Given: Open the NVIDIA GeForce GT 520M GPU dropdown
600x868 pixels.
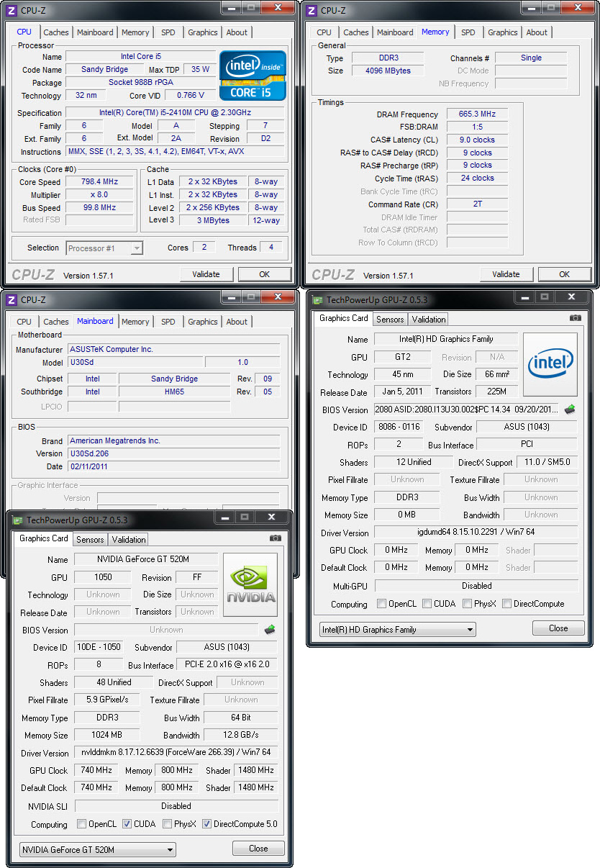Looking at the screenshot, I should coord(97,849).
